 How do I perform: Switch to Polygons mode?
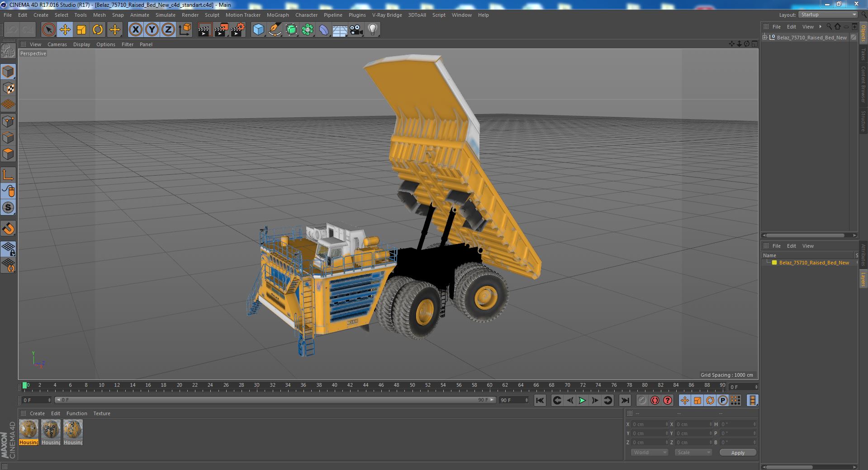point(8,153)
